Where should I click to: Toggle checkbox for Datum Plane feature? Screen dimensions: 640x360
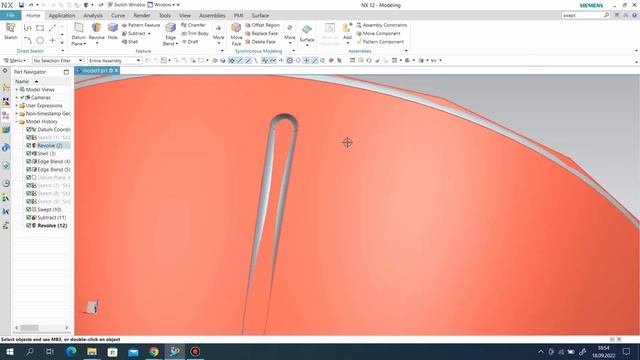click(x=29, y=178)
